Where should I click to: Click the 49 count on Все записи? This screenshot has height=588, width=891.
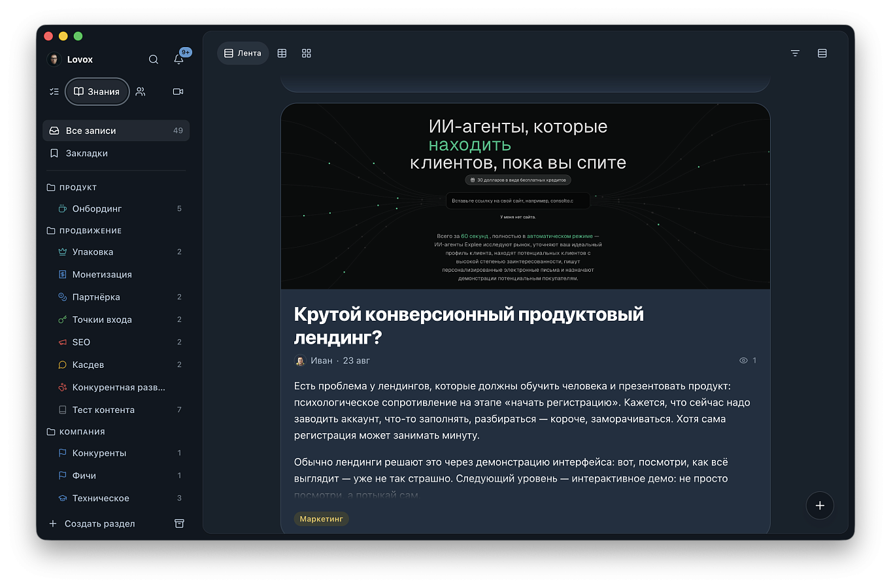pyautogui.click(x=178, y=131)
